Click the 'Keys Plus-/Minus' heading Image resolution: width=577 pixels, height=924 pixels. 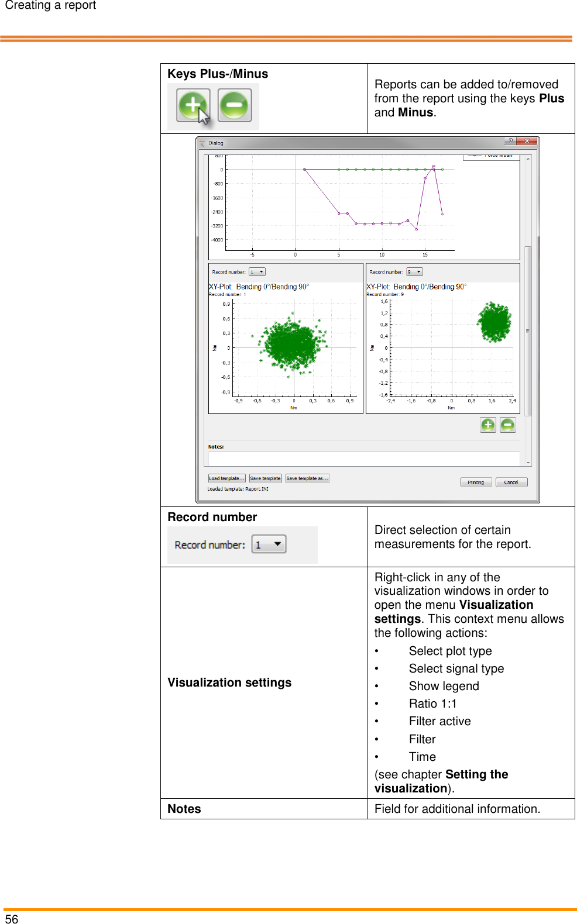[x=218, y=74]
